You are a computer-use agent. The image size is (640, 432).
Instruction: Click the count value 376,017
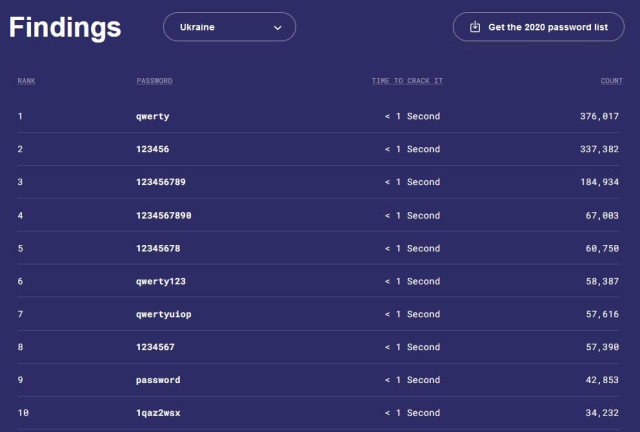(600, 116)
